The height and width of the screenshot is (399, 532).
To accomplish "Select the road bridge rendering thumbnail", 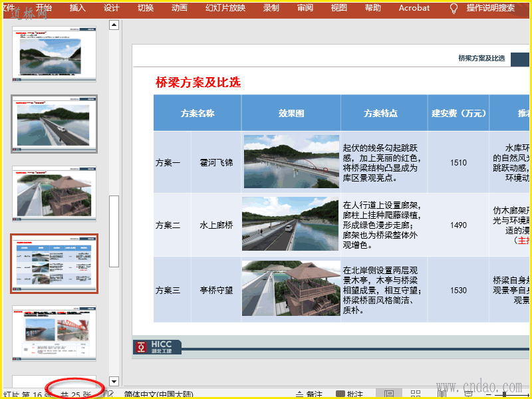I will pyautogui.click(x=54, y=124).
